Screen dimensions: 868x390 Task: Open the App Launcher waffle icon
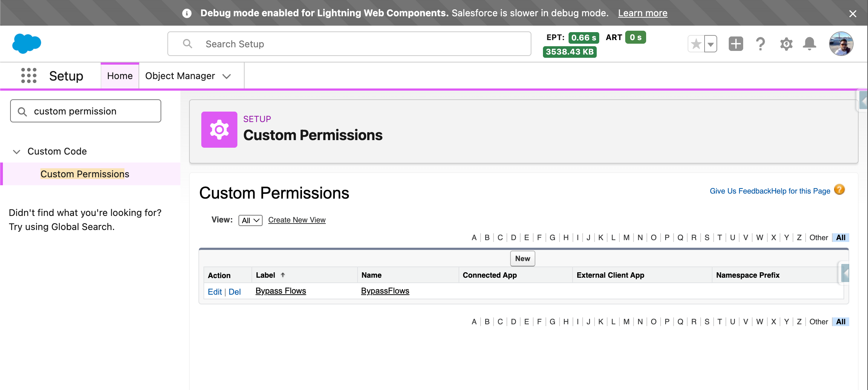(x=28, y=75)
